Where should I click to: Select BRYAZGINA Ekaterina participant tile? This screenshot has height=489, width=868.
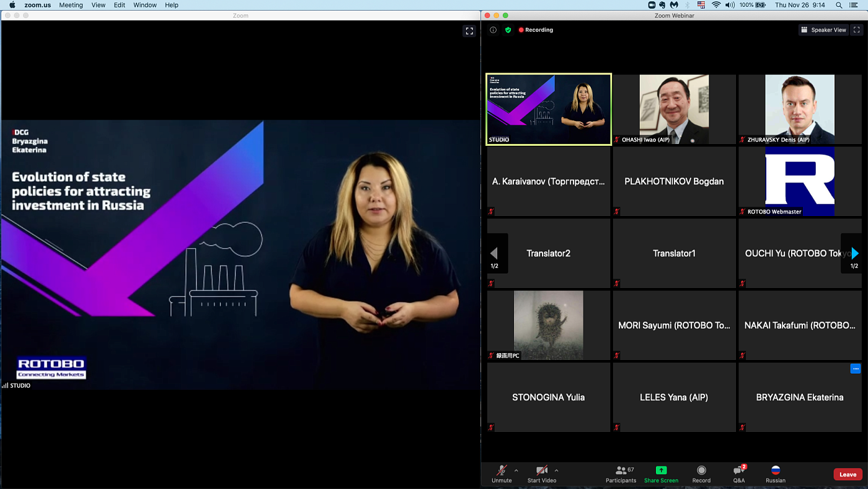pyautogui.click(x=800, y=397)
